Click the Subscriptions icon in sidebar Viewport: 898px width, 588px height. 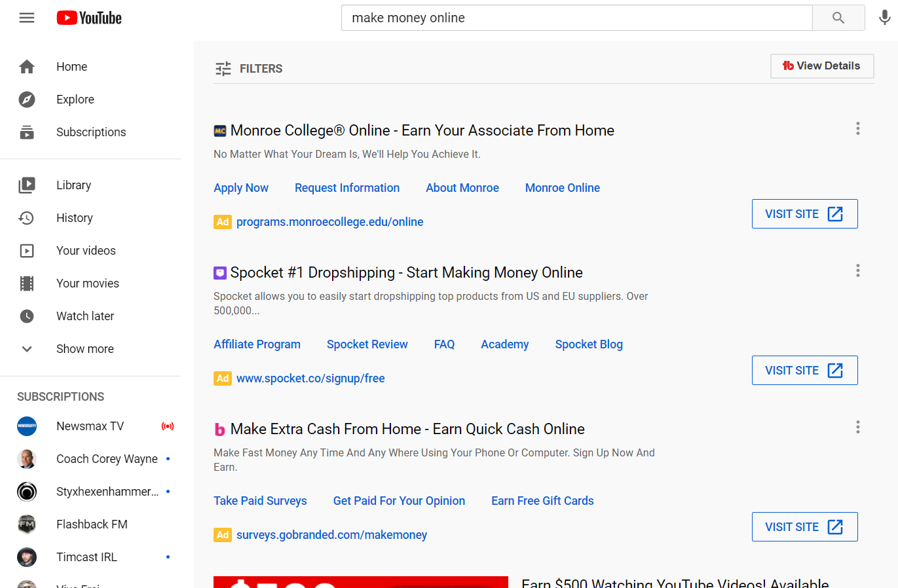(27, 132)
